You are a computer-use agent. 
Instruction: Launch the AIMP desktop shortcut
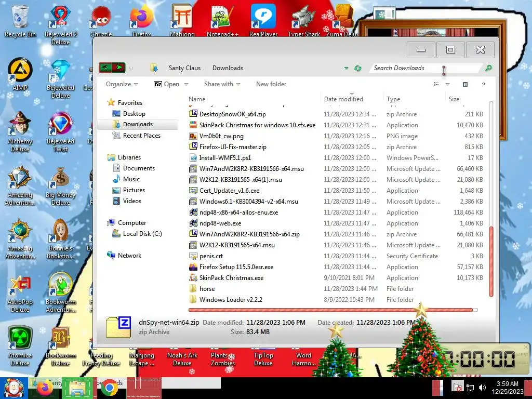click(20, 74)
